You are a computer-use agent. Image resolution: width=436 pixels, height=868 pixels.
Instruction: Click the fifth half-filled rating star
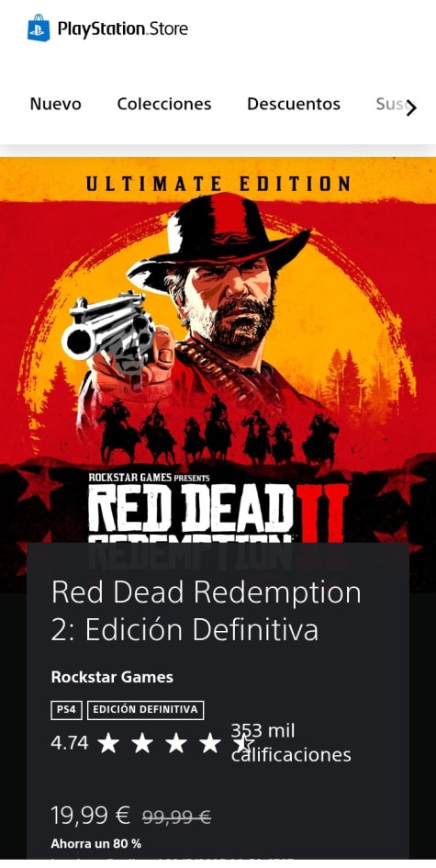pyautogui.click(x=243, y=743)
